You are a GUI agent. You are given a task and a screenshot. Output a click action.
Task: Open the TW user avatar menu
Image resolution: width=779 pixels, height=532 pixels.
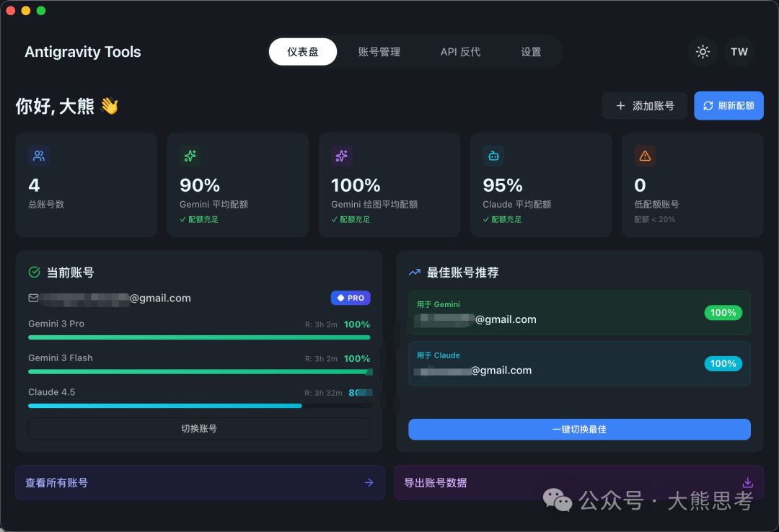pyautogui.click(x=739, y=52)
